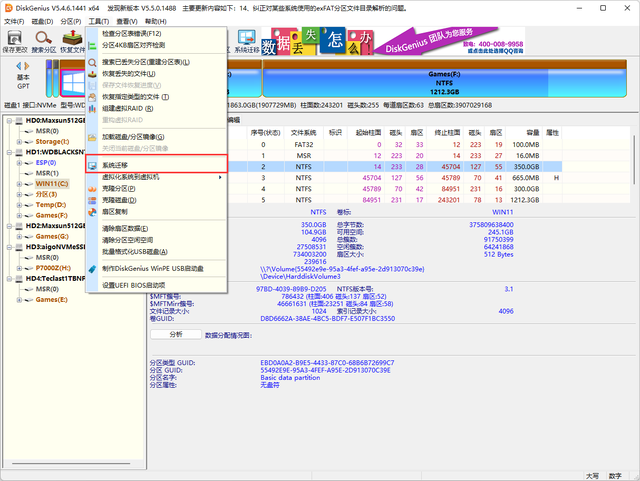The image size is (640, 481).
Task: Select the NTFS 665.0MB partition row
Action: 395,178
